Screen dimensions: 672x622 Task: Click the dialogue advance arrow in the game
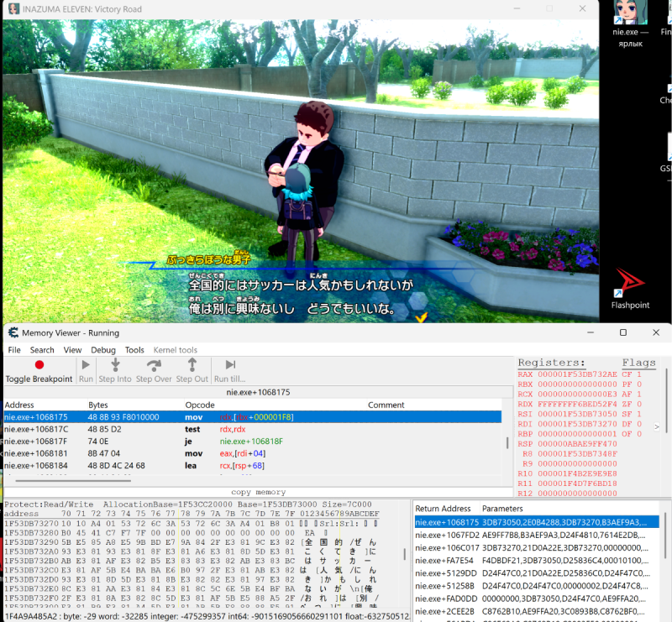pos(422,317)
